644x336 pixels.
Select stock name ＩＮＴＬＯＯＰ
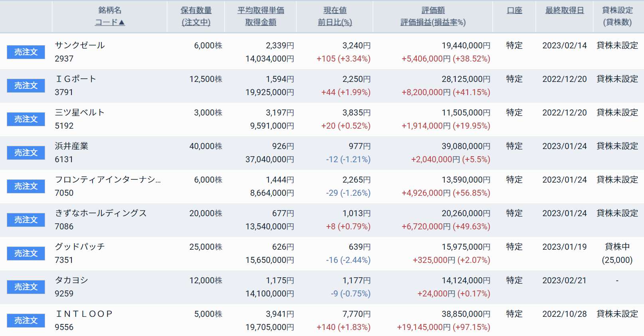pos(84,314)
